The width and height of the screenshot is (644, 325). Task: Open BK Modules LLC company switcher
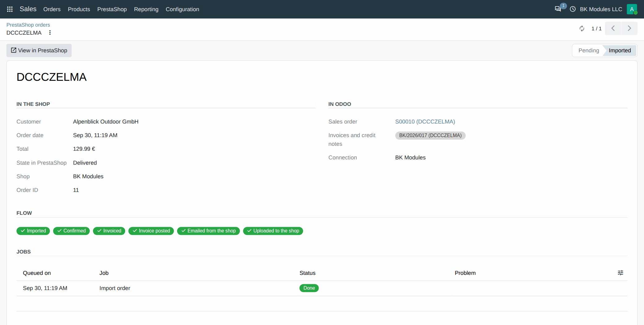601,9
